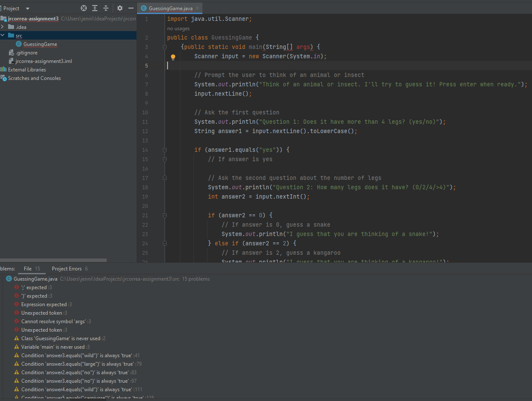Toggle fold on the if answer1 equals line

(x=165, y=150)
